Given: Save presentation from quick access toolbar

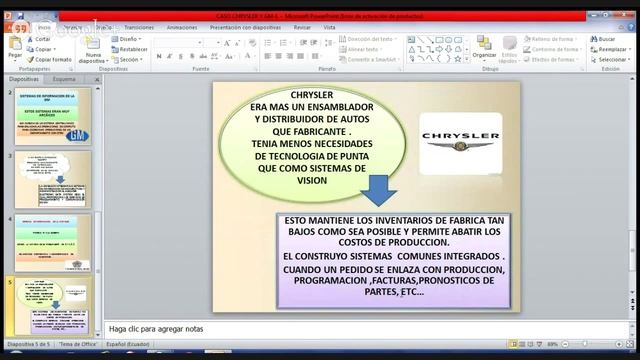Looking at the screenshot, I should [20, 16].
